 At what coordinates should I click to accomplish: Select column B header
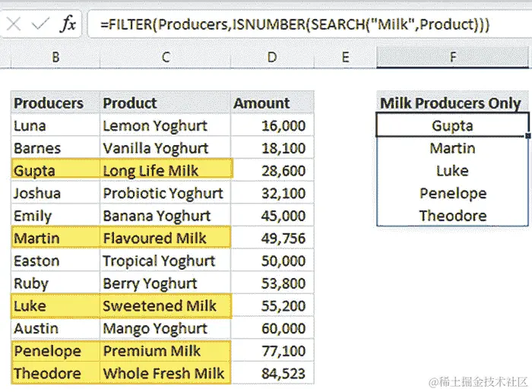pos(55,57)
